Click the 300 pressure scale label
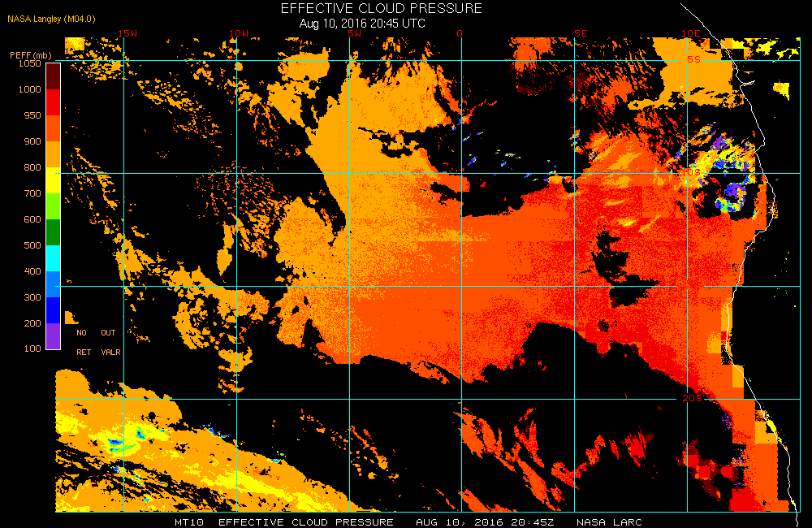 32,296
